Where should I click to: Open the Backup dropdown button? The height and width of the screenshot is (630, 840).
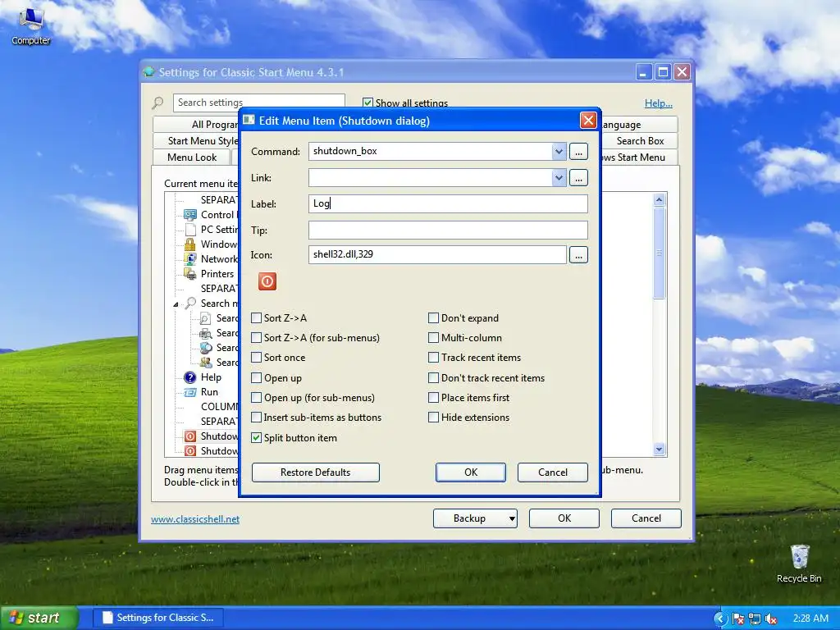point(475,518)
